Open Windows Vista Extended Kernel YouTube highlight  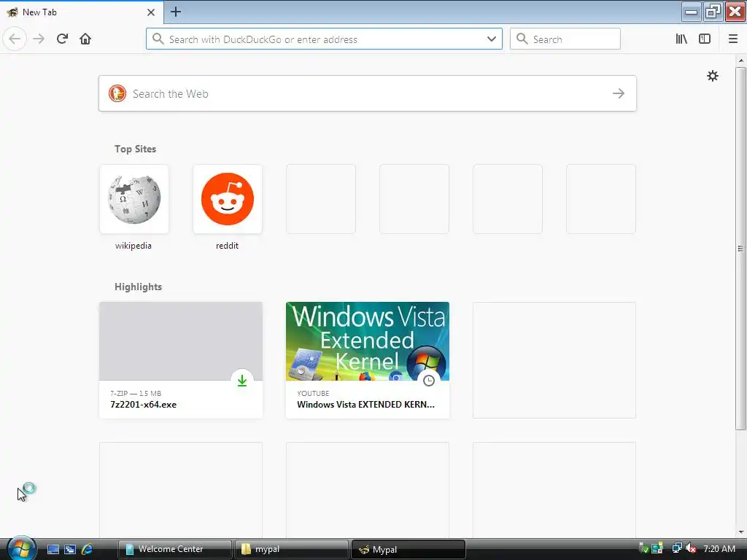point(368,360)
